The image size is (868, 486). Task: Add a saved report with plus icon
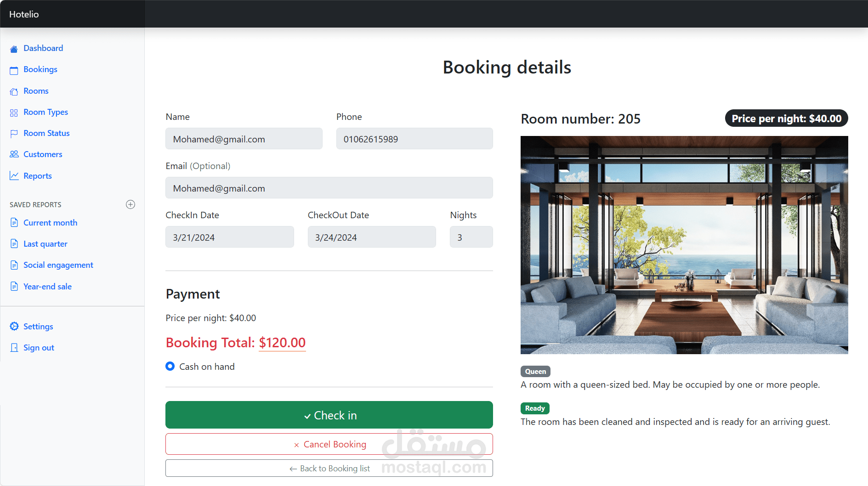(130, 204)
